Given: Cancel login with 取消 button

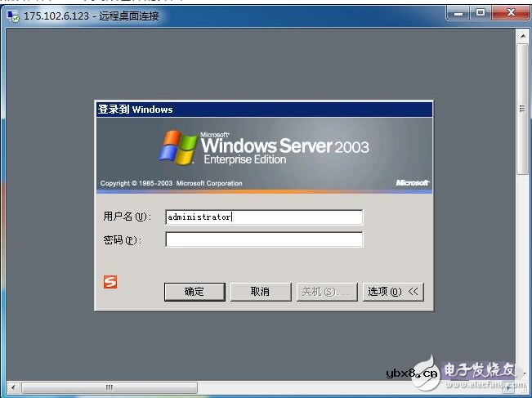Looking at the screenshot, I should click(261, 292).
